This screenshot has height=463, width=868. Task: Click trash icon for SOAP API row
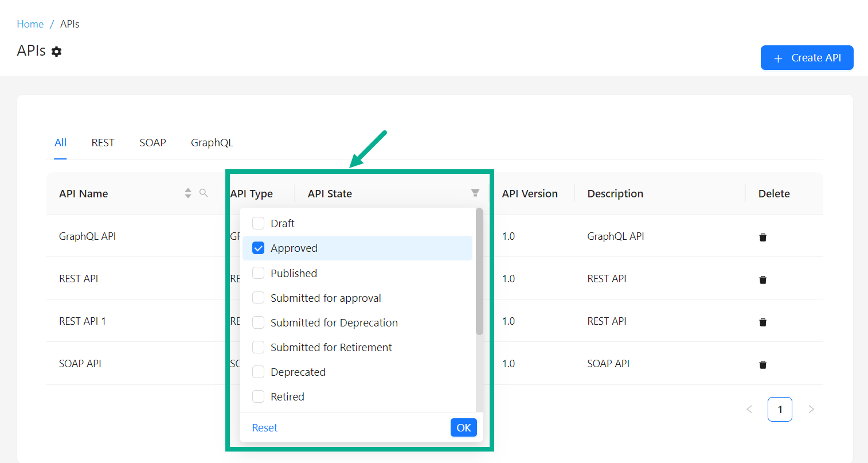[x=763, y=365]
